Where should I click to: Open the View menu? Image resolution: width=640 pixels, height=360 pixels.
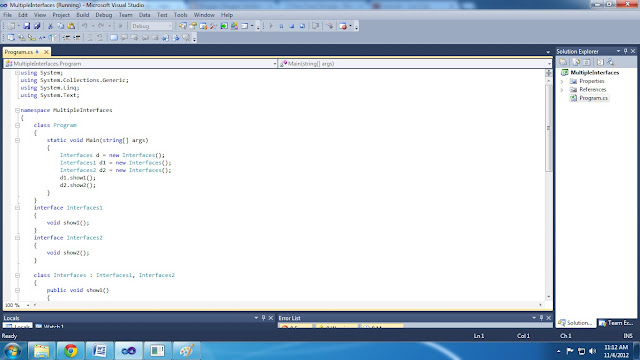pyautogui.click(x=40, y=15)
